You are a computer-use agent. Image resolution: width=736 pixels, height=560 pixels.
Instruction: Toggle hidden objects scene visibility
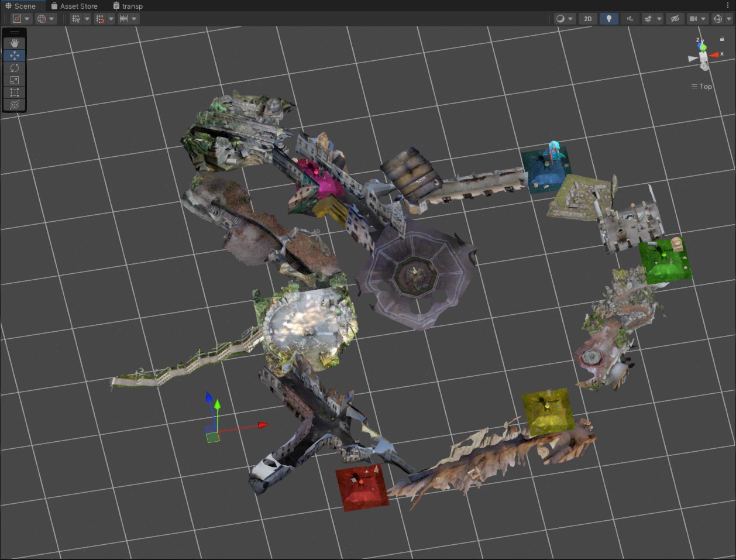click(675, 19)
